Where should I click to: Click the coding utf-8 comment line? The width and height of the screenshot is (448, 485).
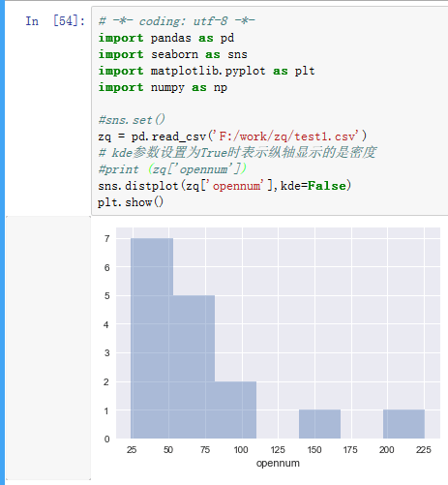pyautogui.click(x=177, y=21)
